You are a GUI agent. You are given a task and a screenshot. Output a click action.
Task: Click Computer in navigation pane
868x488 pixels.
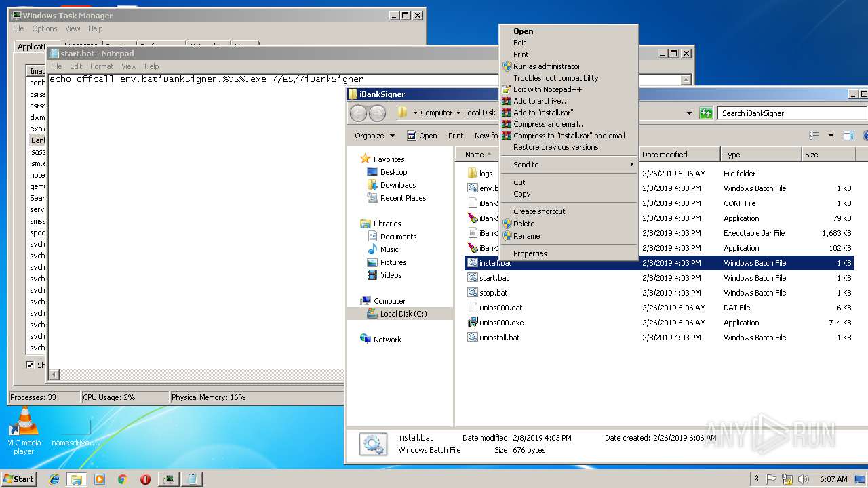(x=389, y=301)
